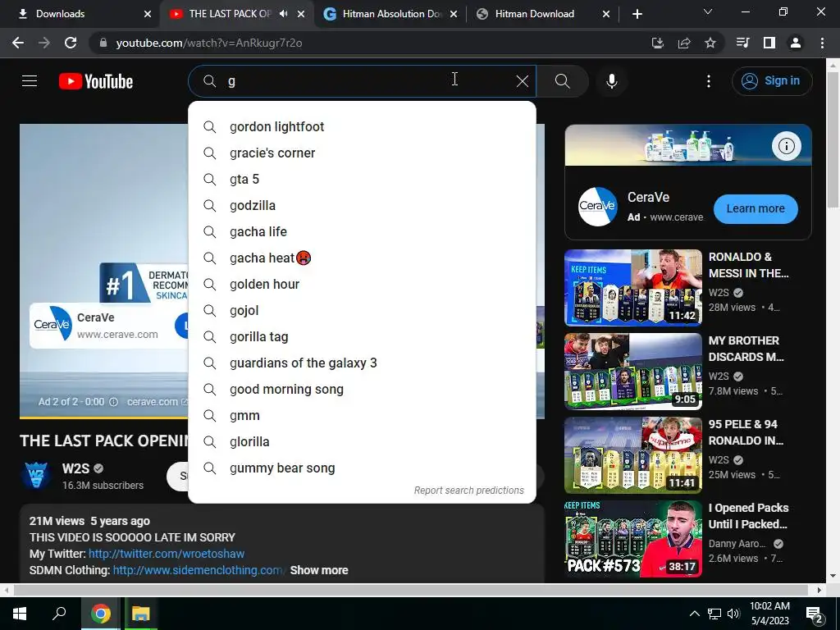Select suggestion gorilla tag
The image size is (840, 630).
(362, 336)
